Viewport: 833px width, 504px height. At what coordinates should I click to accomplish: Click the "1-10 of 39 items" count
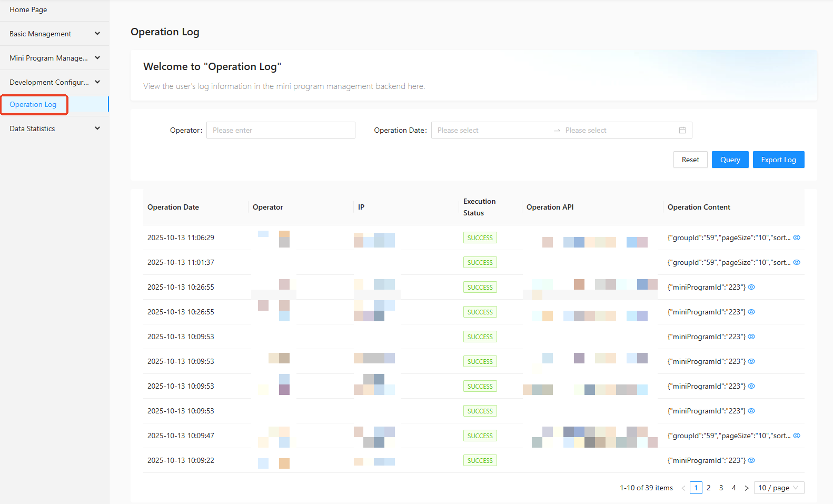(x=646, y=488)
